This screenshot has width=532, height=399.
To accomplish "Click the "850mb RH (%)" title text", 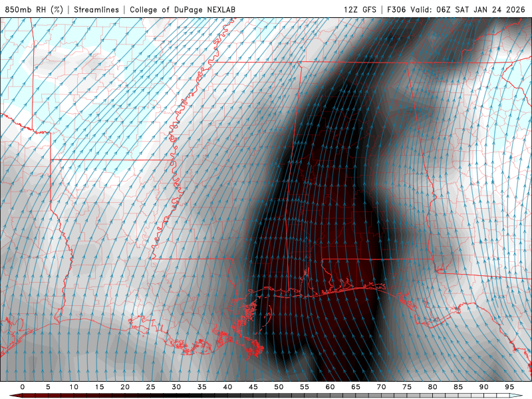I will pyautogui.click(x=34, y=9).
